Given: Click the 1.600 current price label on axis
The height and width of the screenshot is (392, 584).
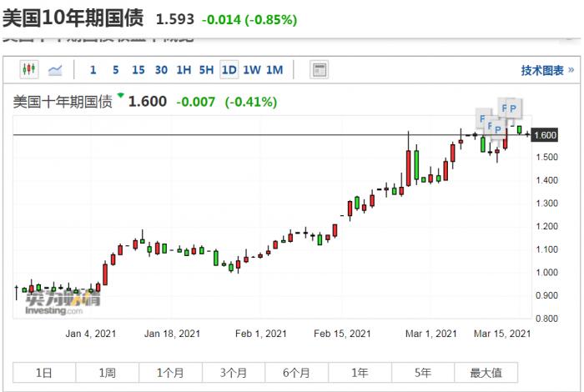Looking at the screenshot, I should pos(545,135).
